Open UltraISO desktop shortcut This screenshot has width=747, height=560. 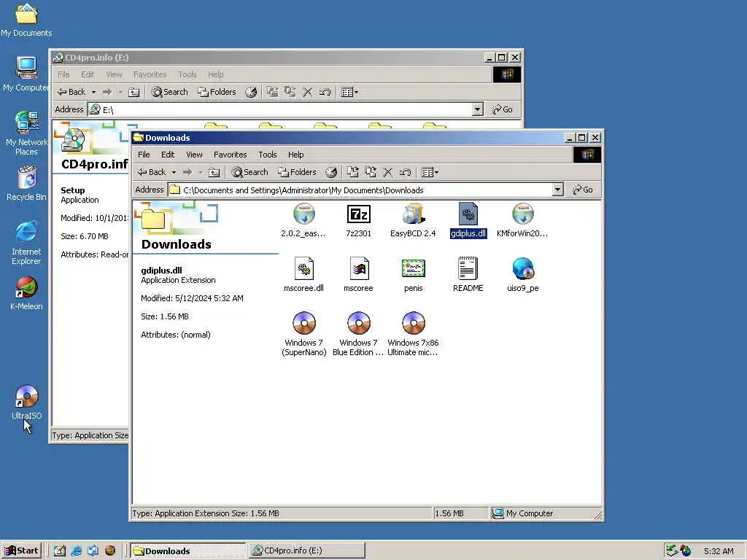27,402
